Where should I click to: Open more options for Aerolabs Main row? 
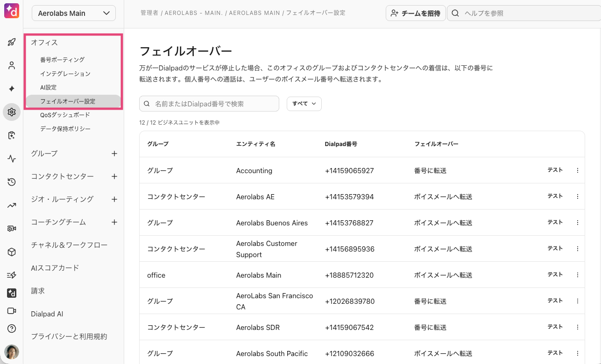(577, 275)
